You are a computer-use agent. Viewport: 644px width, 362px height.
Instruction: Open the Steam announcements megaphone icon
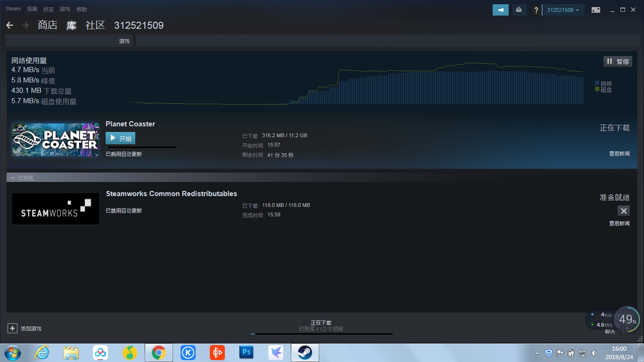point(501,10)
